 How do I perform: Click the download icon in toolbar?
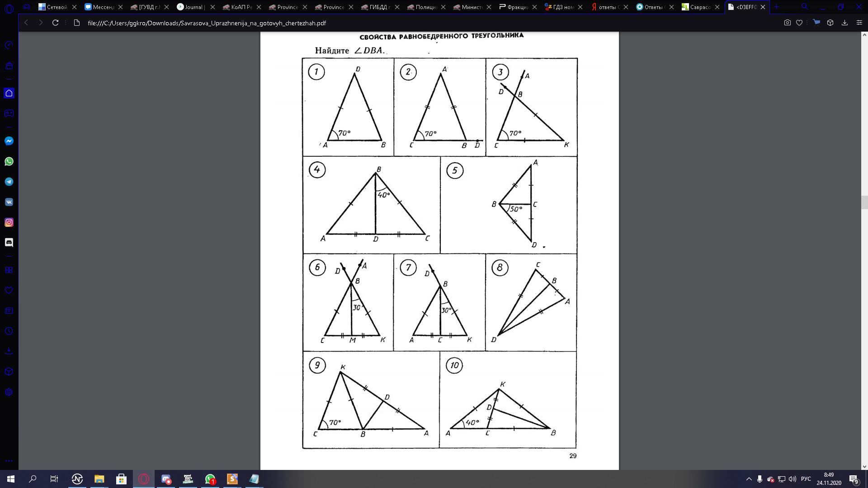(x=846, y=23)
